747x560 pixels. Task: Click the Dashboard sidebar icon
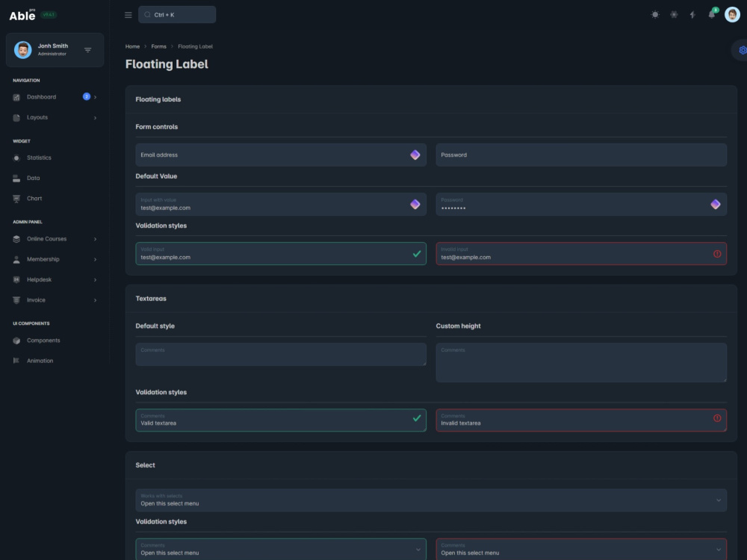tap(16, 97)
